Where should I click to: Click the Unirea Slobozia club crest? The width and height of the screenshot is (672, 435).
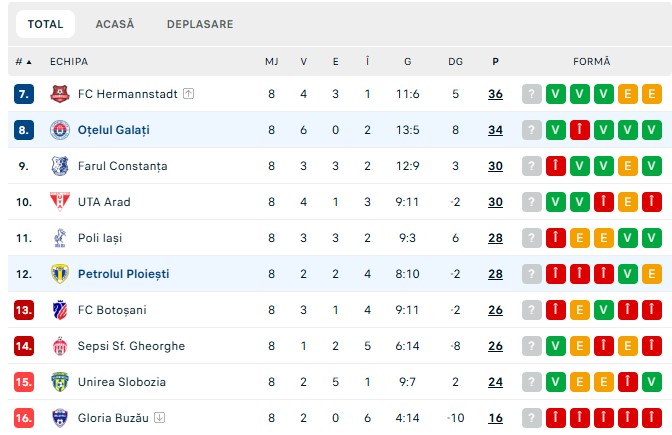click(60, 382)
